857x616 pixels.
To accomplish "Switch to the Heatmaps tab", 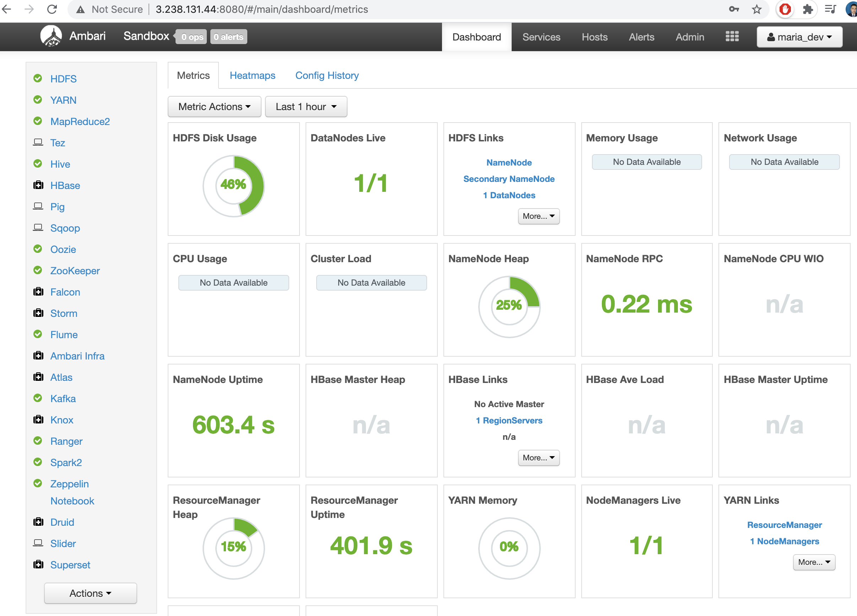I will coord(252,75).
